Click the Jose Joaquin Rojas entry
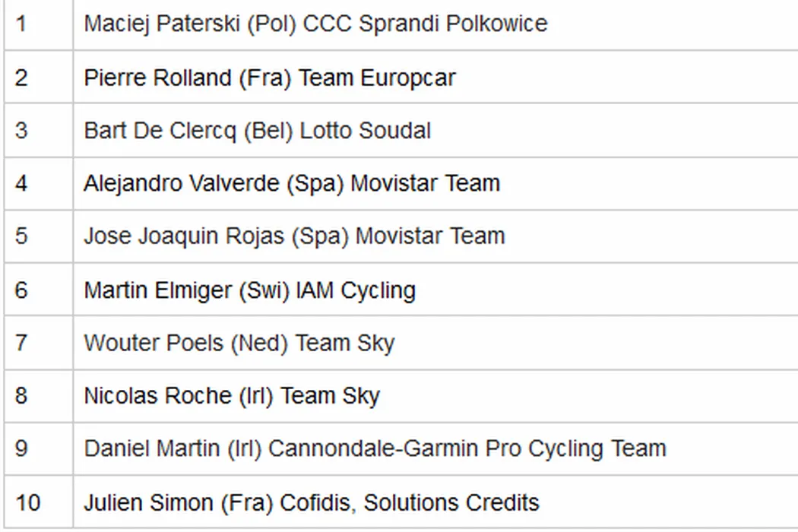Viewport: 798px width, 532px height. 294,236
